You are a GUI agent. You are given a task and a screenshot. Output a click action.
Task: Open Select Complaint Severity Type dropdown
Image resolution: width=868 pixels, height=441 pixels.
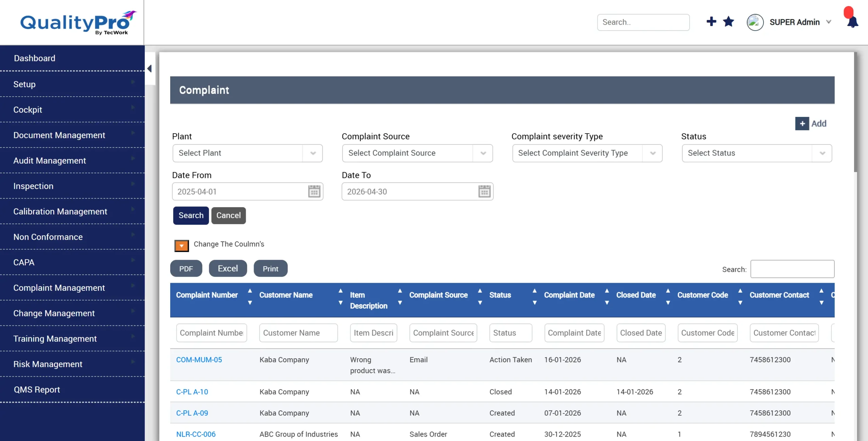(587, 153)
